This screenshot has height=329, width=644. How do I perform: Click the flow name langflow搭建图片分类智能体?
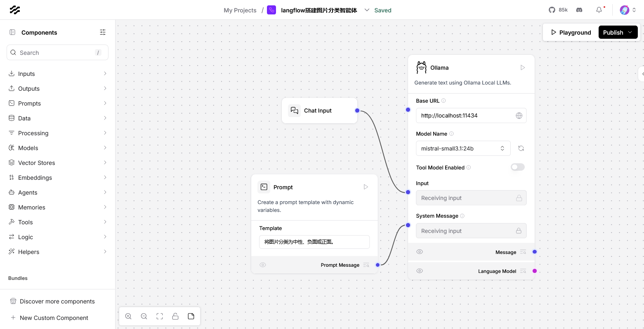(x=319, y=10)
